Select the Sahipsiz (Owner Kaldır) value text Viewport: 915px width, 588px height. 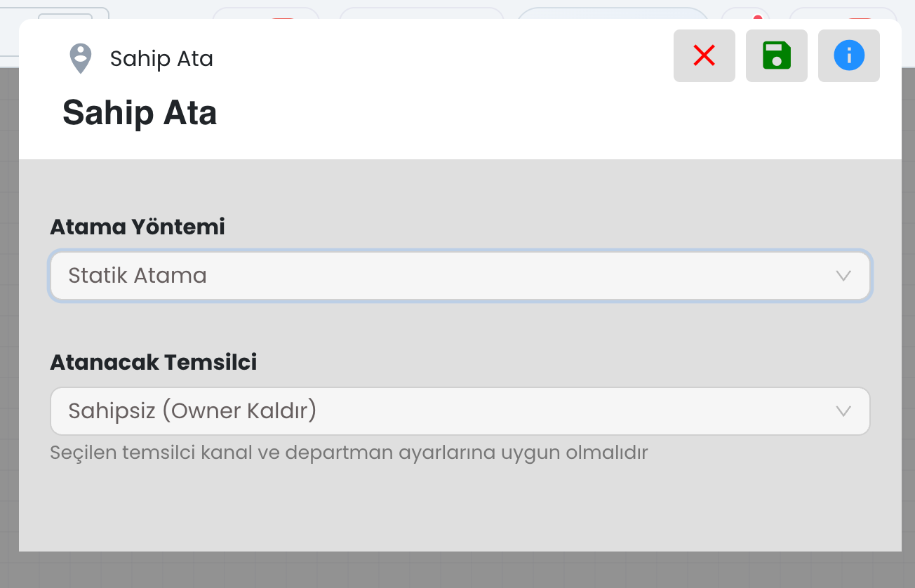pyautogui.click(x=192, y=411)
